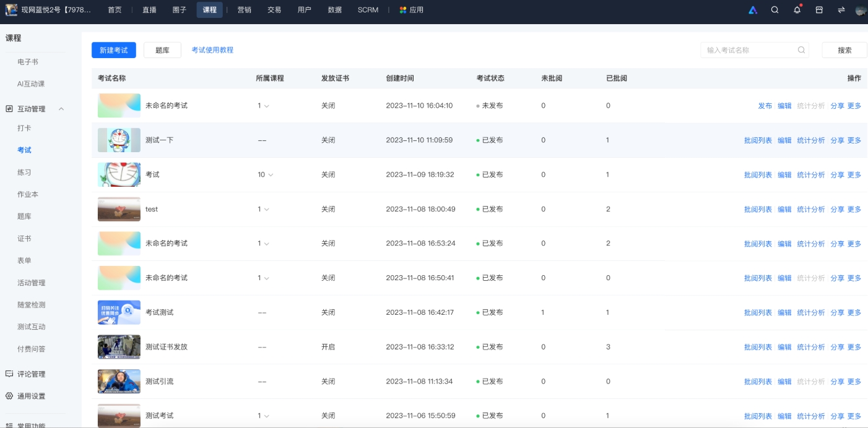Switch to the 课程 navigation tab

[x=210, y=10]
